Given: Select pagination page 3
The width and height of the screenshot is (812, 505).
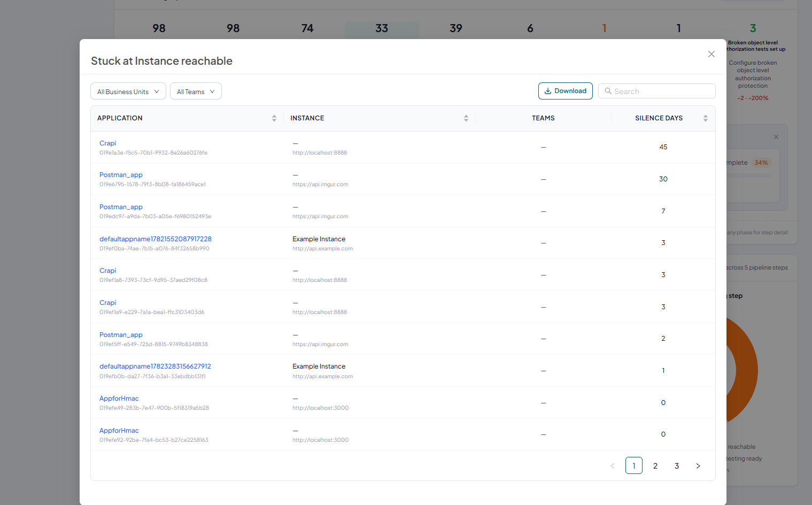Looking at the screenshot, I should [677, 466].
